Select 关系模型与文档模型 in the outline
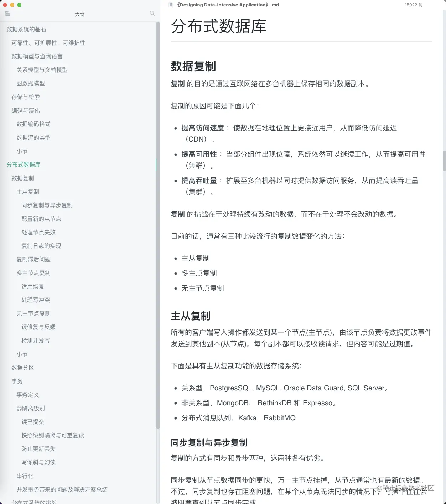 pos(42,70)
